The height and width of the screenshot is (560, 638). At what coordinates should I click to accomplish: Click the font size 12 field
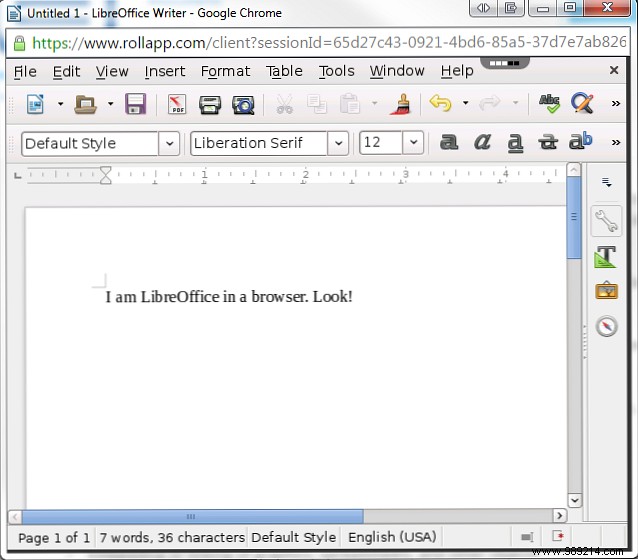pyautogui.click(x=381, y=142)
